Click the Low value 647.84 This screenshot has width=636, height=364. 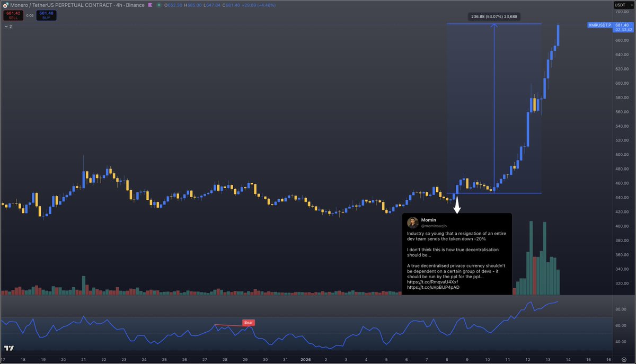[x=213, y=5]
